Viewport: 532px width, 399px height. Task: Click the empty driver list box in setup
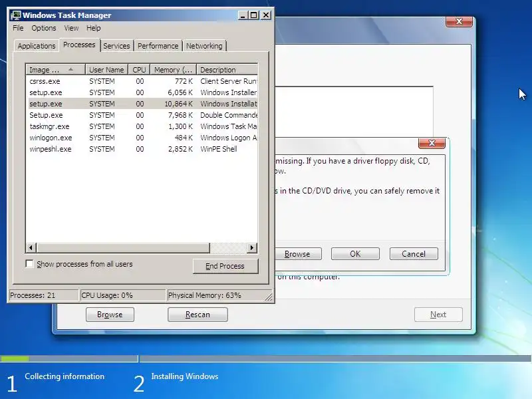click(x=354, y=112)
